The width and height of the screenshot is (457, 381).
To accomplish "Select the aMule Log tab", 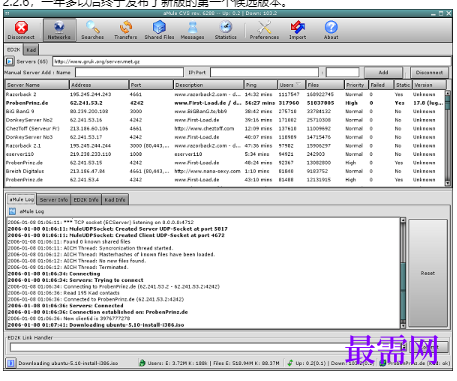I will 22,199.
